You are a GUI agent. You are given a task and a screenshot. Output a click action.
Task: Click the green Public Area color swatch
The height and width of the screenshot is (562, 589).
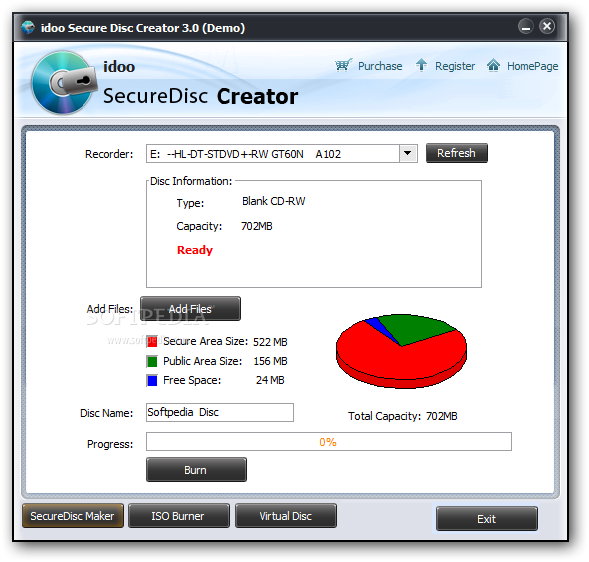click(152, 361)
